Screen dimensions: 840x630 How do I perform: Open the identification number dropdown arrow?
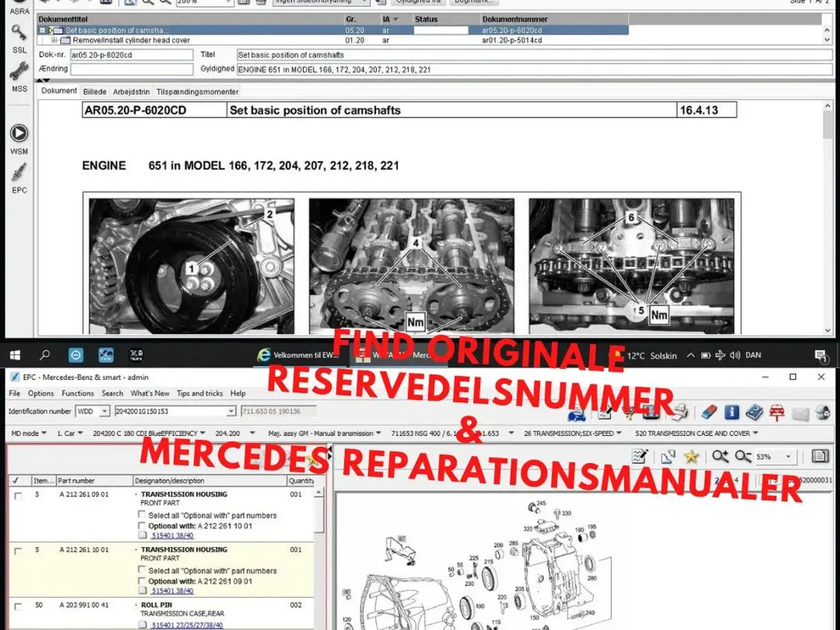(x=231, y=411)
